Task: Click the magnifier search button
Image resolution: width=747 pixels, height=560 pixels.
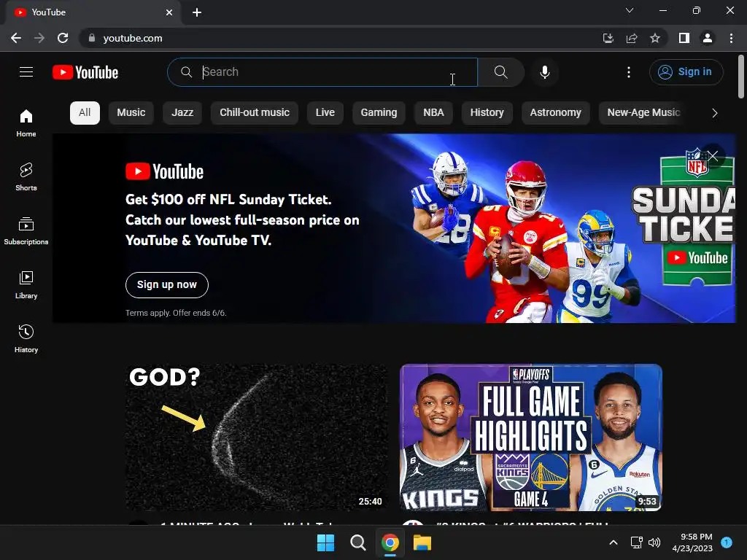Action: point(500,72)
